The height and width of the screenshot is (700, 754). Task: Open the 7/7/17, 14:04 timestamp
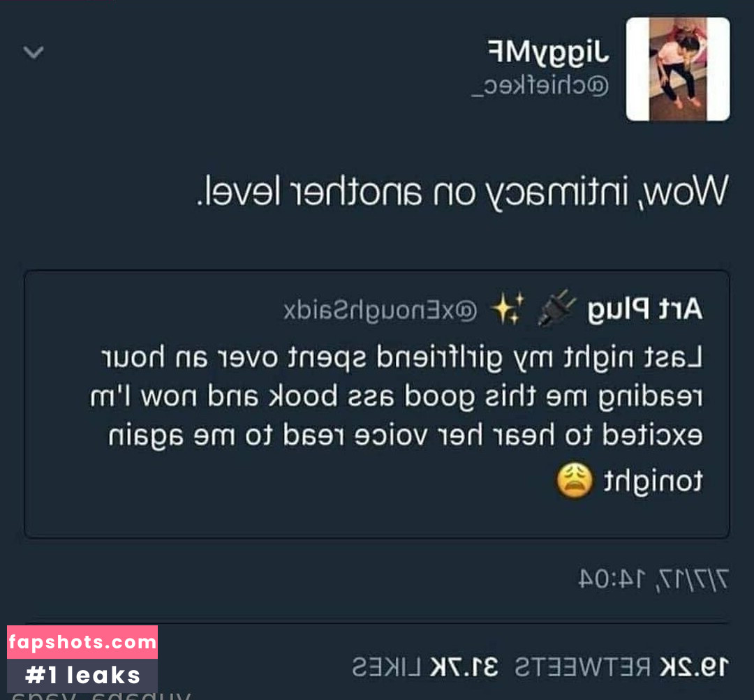pos(653,579)
